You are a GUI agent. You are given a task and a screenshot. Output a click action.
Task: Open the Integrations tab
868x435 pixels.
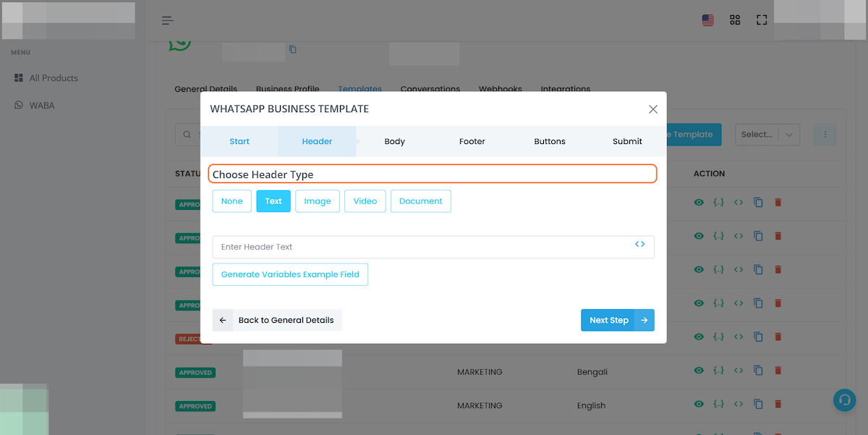(x=566, y=89)
